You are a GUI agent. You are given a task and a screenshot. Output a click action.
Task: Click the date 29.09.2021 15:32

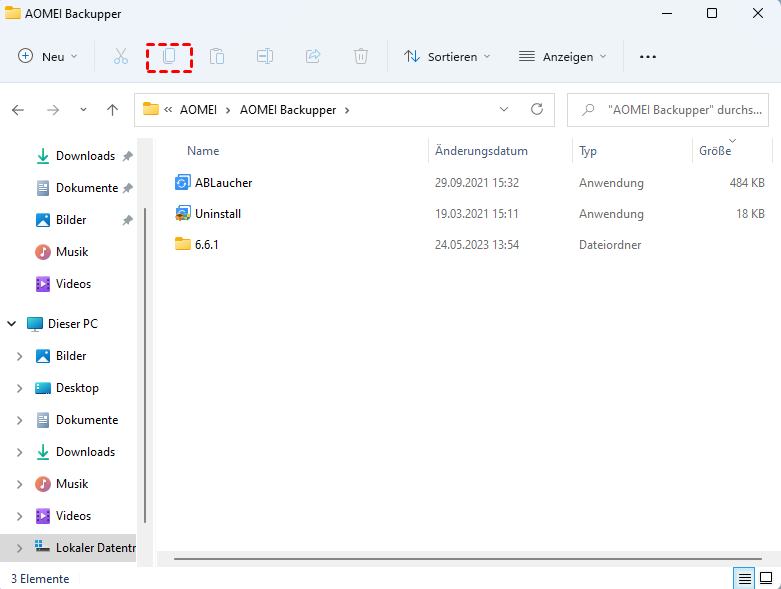[x=477, y=183]
